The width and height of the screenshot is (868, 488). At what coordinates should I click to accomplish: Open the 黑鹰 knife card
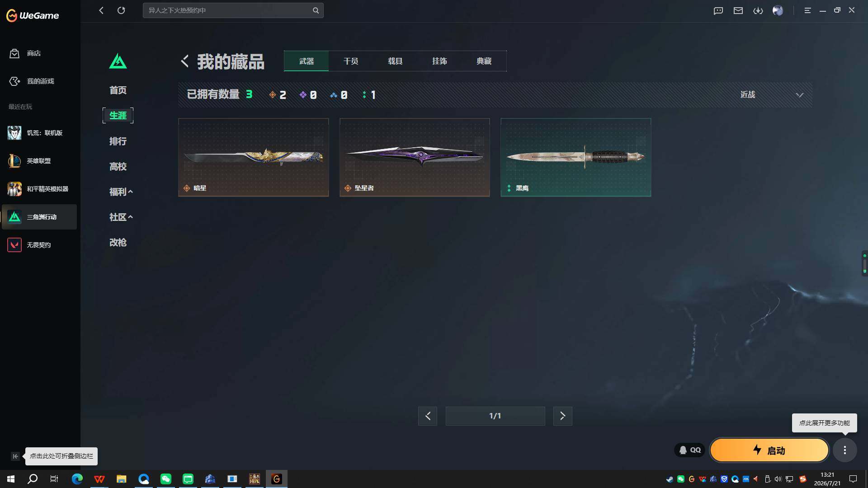(x=576, y=157)
